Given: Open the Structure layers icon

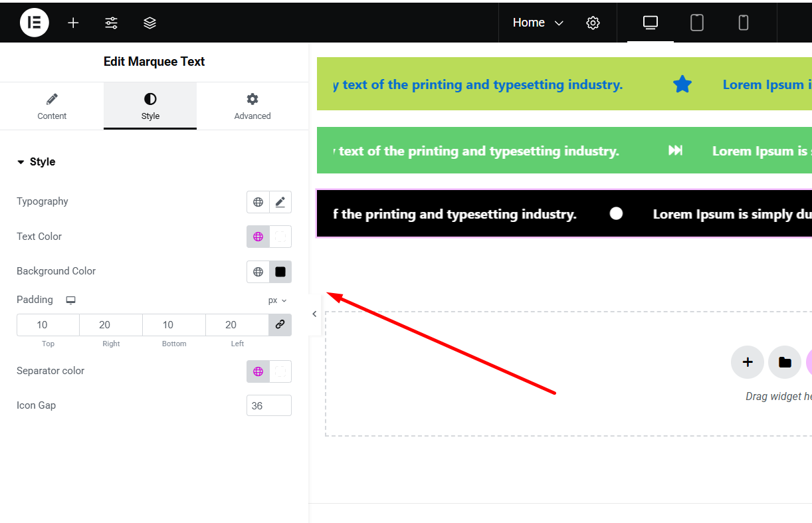Looking at the screenshot, I should [x=150, y=23].
